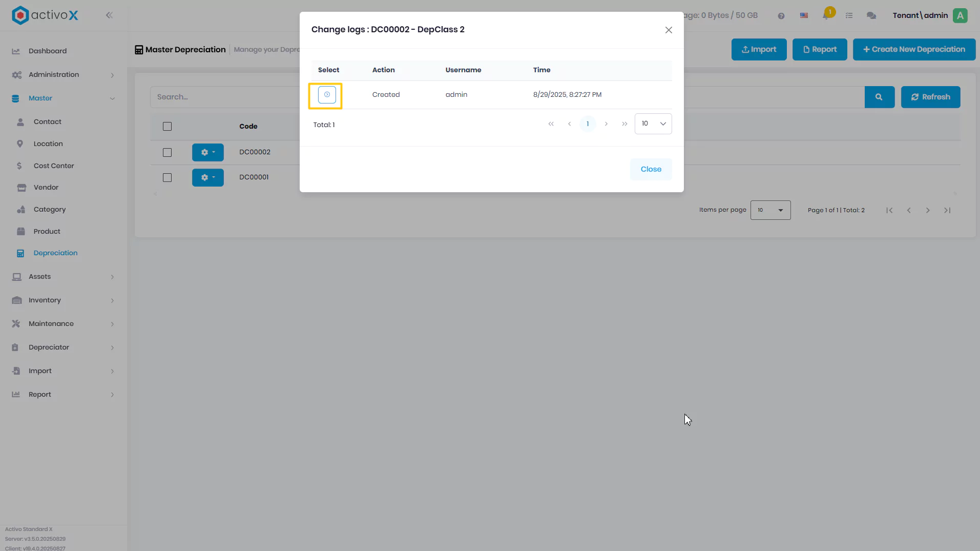Expand the Inventory menu
This screenshot has height=551, width=980.
tap(64, 300)
